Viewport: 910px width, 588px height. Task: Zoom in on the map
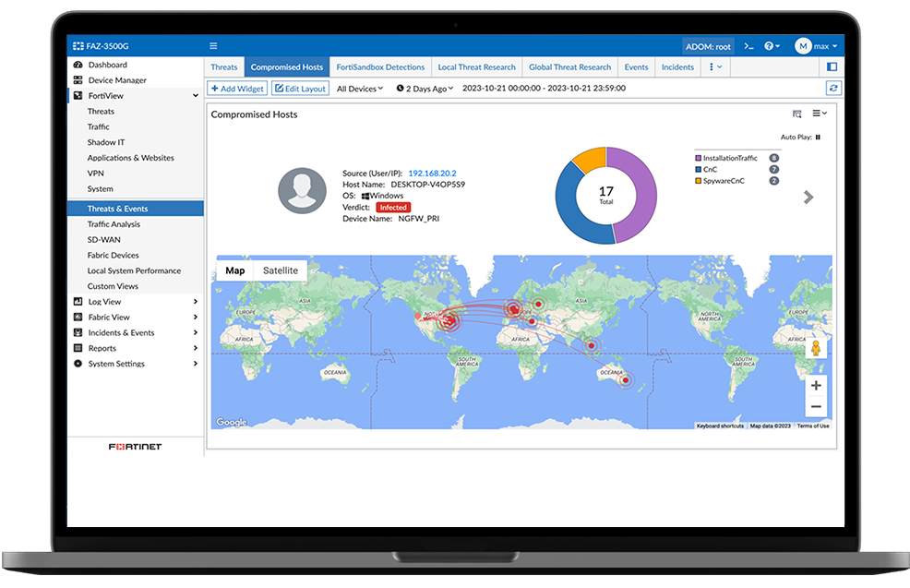pyautogui.click(x=816, y=386)
